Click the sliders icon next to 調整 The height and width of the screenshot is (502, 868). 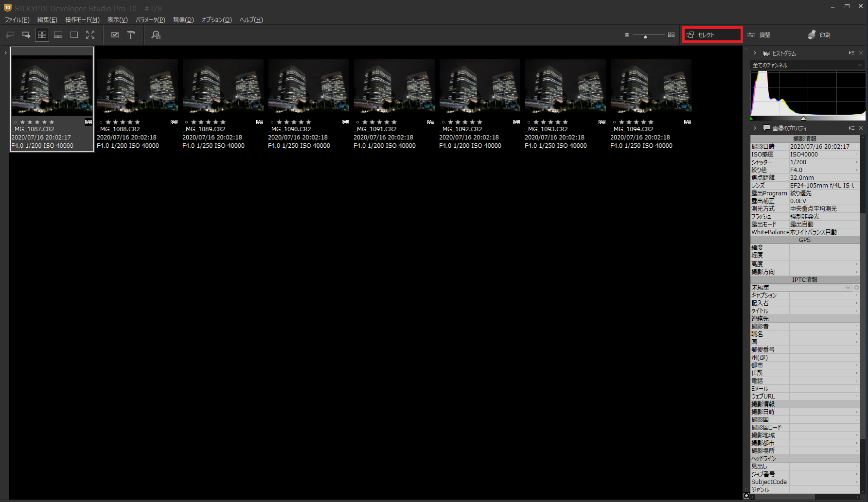coord(751,35)
